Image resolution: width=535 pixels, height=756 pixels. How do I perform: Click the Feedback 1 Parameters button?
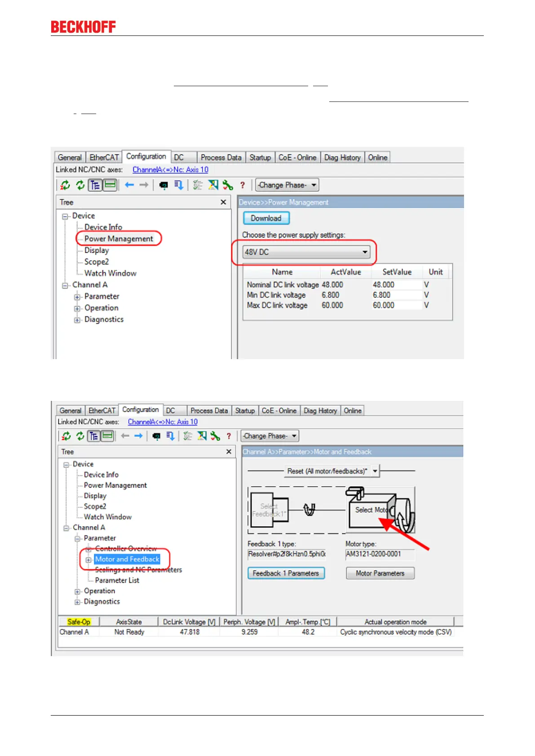(x=286, y=573)
